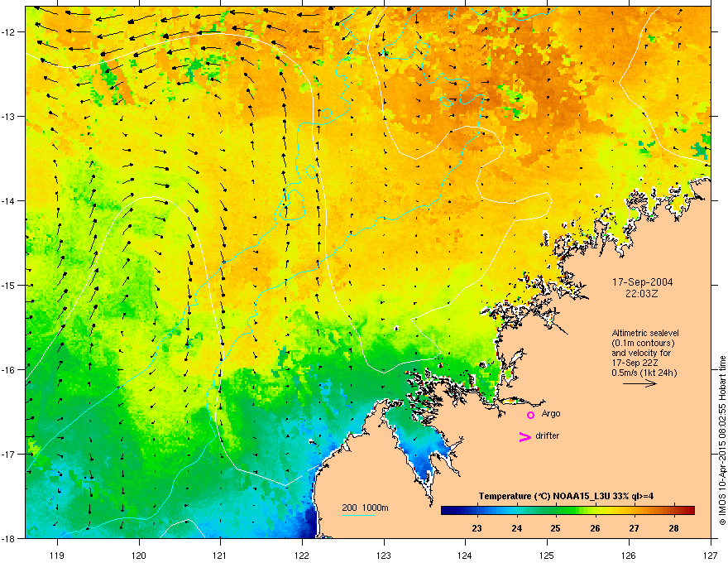The width and height of the screenshot is (728, 563).
Task: Click the 124 longitude axis label
Action: pyautogui.click(x=465, y=555)
